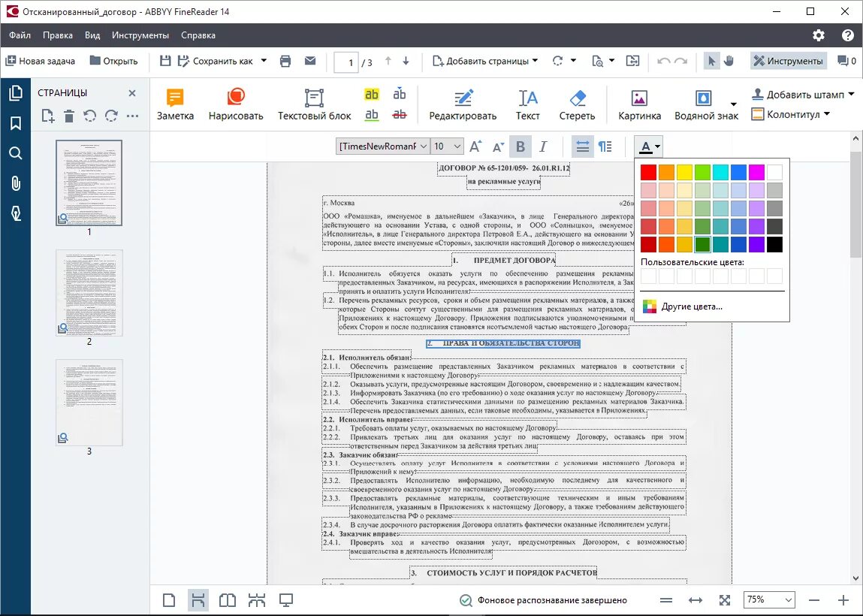The image size is (863, 616).
Task: Open the Файл menu
Action: 20,35
